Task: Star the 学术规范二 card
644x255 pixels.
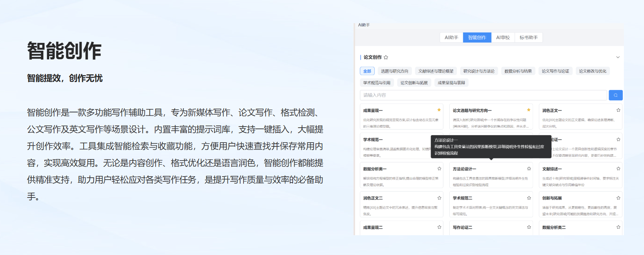Action: (x=528, y=198)
